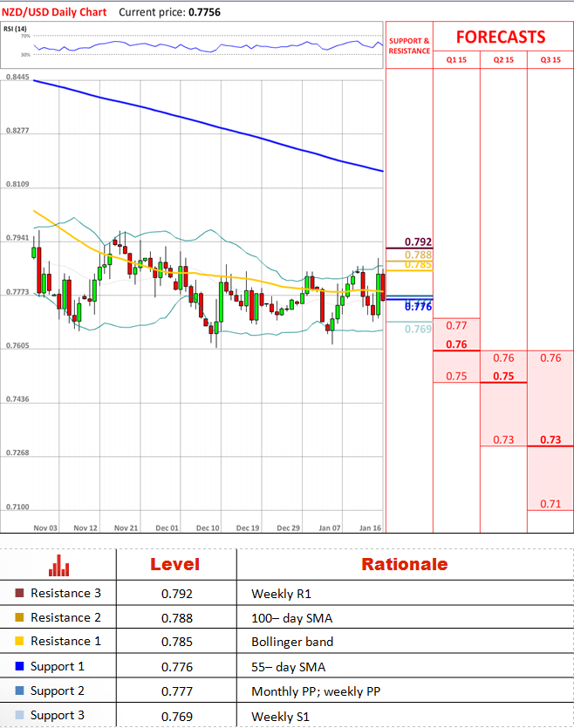
Task: Select the Q2 15 forecast column header
Action: point(503,60)
